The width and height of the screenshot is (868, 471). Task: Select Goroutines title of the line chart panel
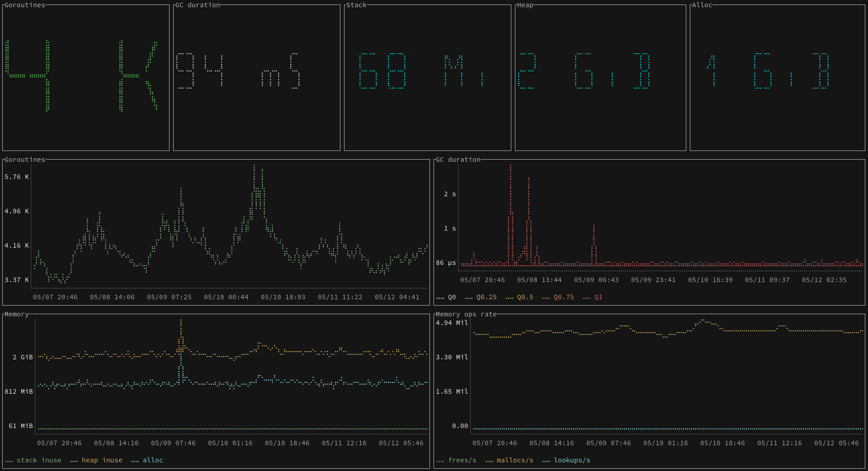coord(25,160)
